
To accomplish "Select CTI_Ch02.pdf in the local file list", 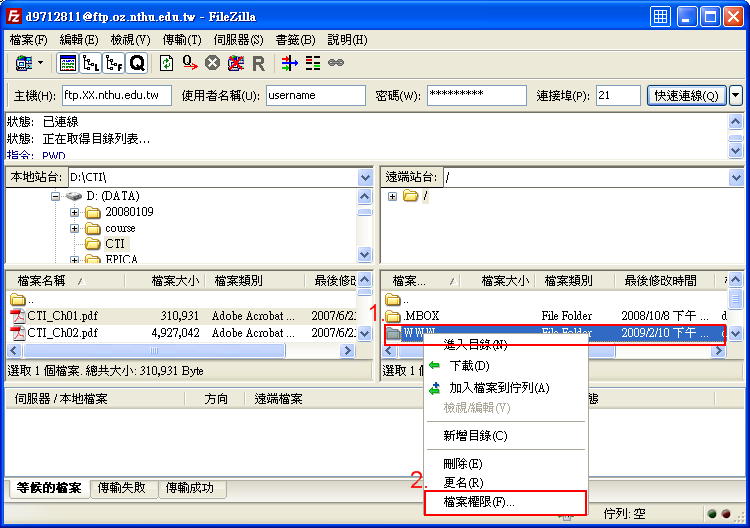I will (62, 333).
